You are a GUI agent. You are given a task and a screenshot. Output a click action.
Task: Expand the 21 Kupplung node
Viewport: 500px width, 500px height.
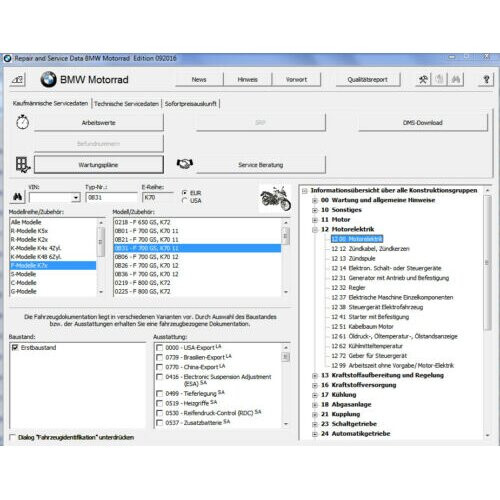click(315, 414)
